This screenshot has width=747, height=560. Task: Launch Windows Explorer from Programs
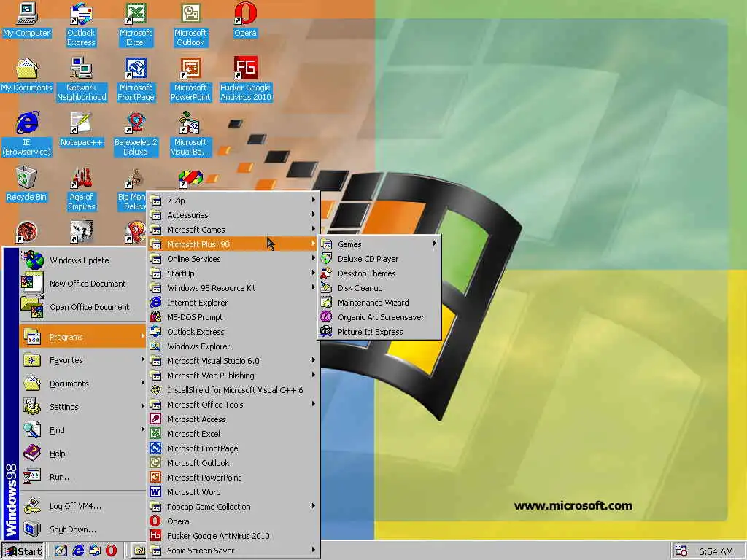(x=233, y=346)
